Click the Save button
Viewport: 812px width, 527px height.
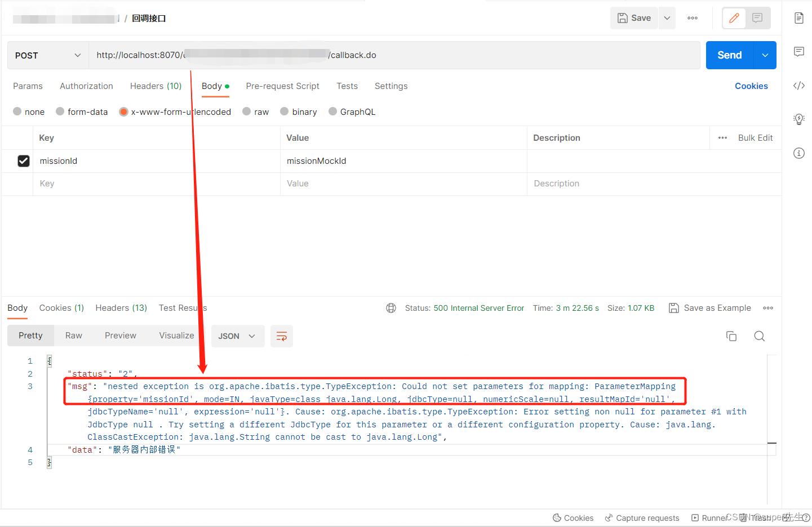point(634,18)
